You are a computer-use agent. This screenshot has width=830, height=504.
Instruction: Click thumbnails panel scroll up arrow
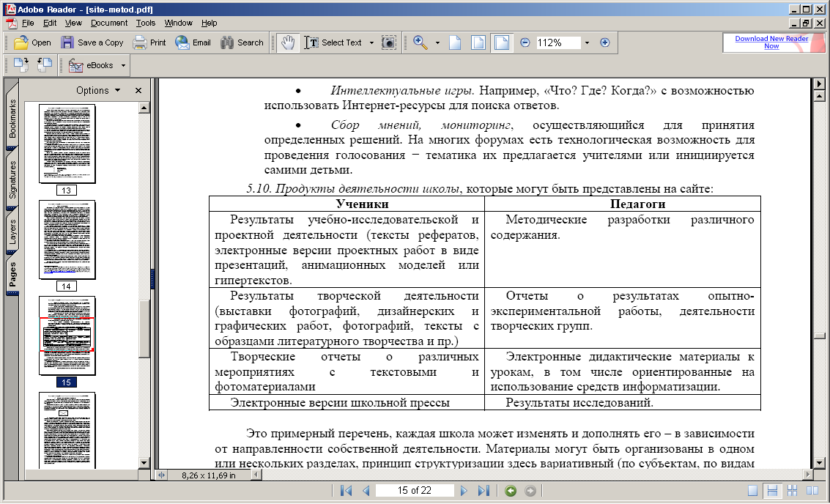(x=144, y=108)
